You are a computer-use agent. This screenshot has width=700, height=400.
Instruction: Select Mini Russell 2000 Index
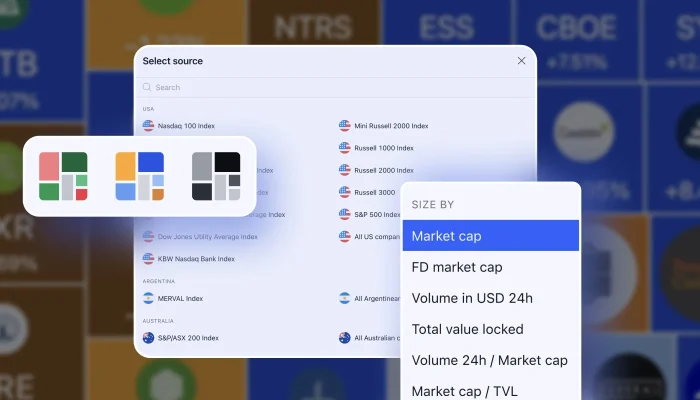pyautogui.click(x=391, y=126)
